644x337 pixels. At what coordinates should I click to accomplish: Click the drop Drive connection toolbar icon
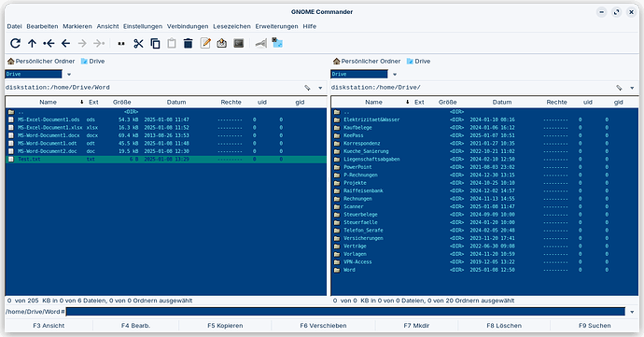tap(277, 43)
